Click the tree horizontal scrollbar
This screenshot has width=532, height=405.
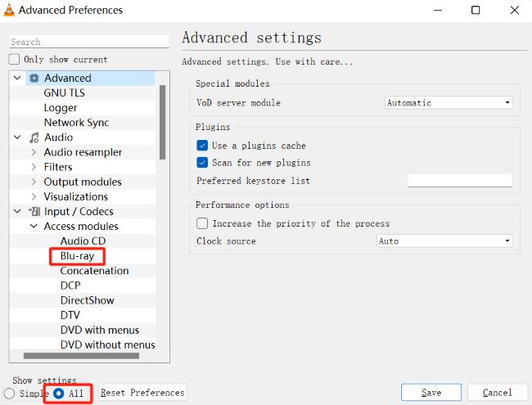click(81, 356)
